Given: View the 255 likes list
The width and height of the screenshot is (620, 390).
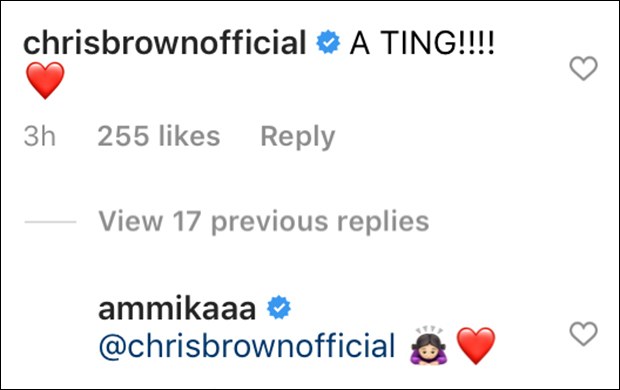Looking at the screenshot, I should pos(159,136).
